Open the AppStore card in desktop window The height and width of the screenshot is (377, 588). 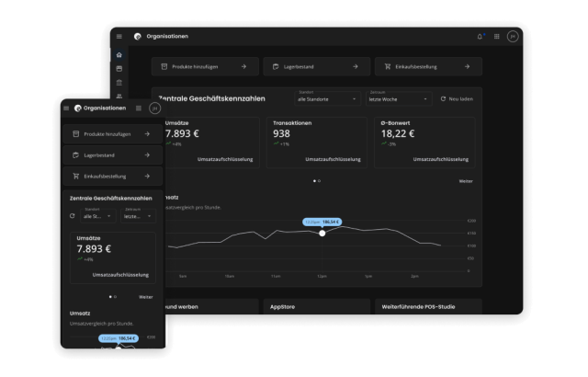point(317,306)
